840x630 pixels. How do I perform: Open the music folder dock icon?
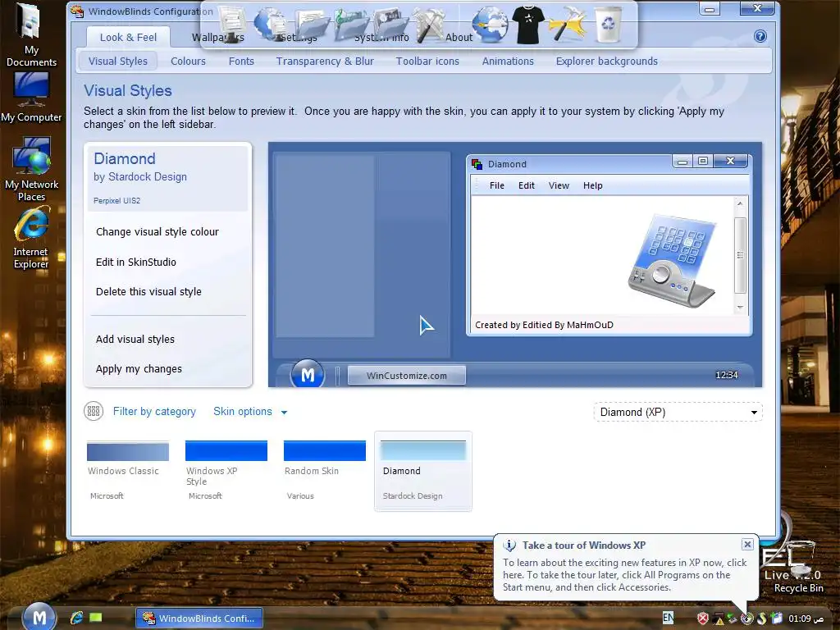click(x=351, y=24)
